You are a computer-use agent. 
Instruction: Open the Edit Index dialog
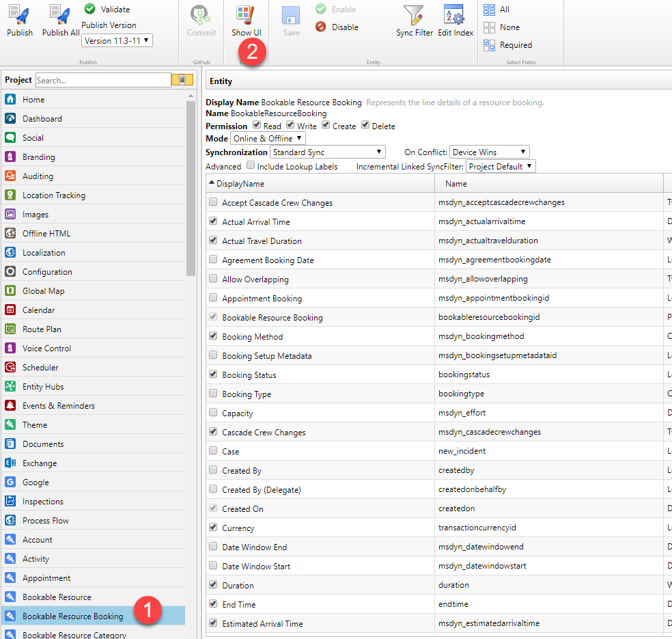click(454, 18)
